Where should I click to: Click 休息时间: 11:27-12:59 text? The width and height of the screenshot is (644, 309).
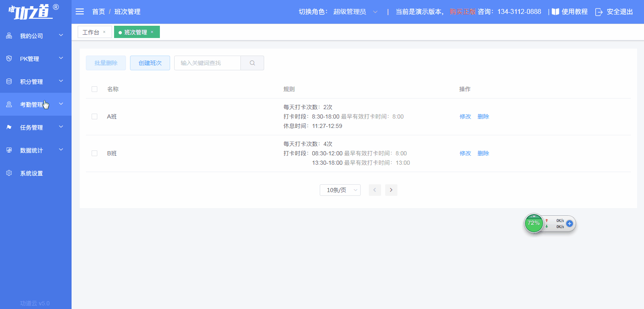click(313, 126)
